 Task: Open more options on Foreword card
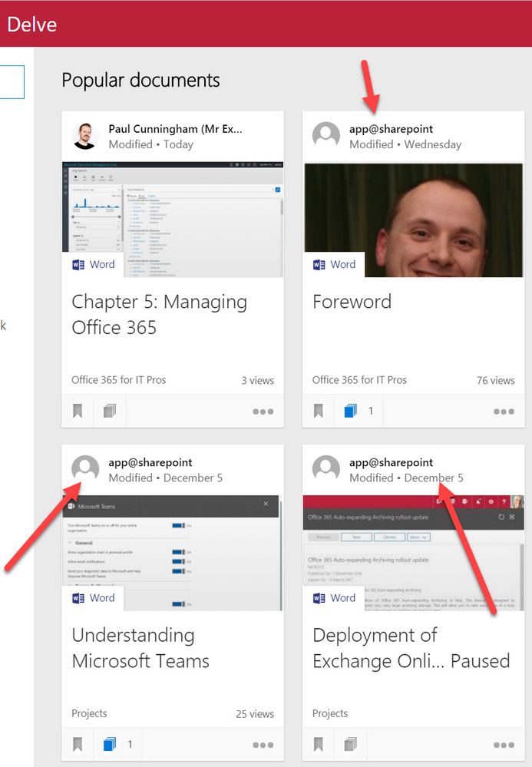click(504, 412)
